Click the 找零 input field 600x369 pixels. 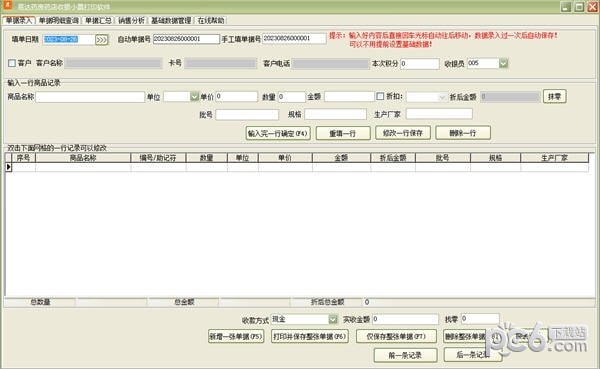[x=480, y=318]
